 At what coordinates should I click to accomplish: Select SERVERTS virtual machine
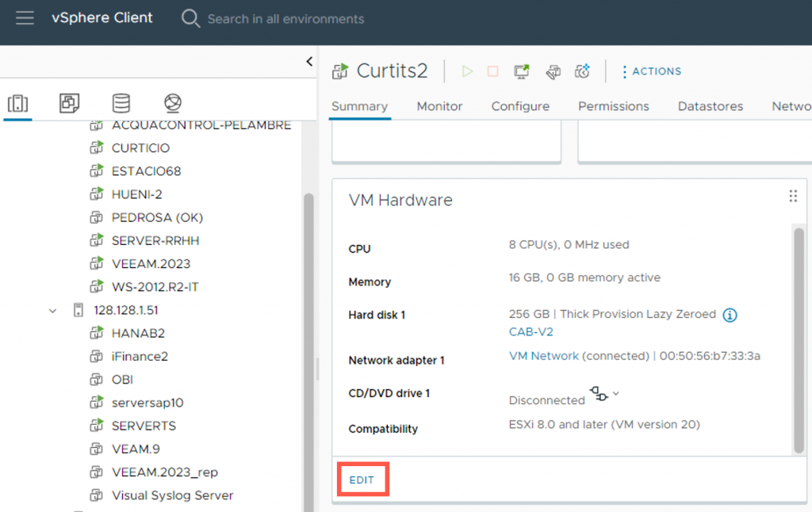[x=144, y=426]
